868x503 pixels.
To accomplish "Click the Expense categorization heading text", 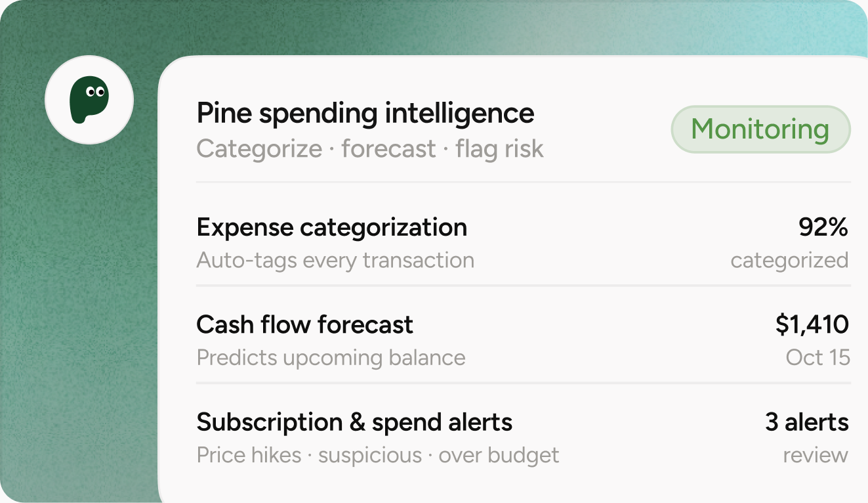I will 332,227.
